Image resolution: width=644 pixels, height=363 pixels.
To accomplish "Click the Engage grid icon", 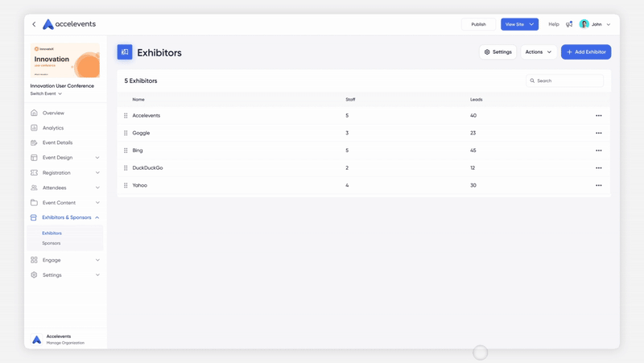I will point(34,260).
